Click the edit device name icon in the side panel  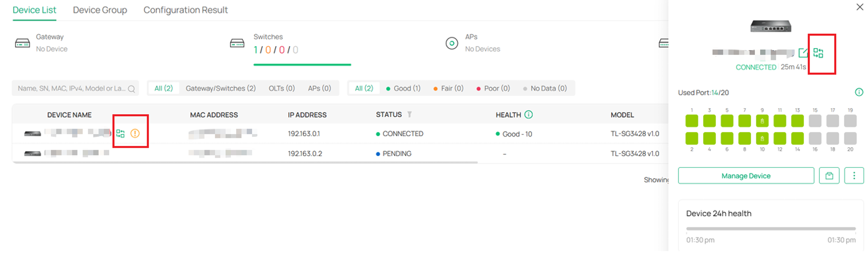click(x=803, y=53)
